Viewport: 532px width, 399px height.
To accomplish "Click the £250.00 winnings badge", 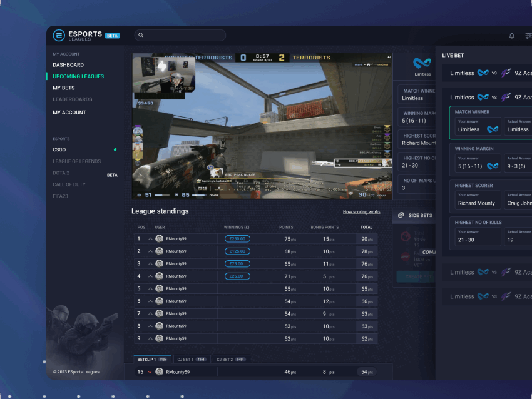I will (237, 239).
